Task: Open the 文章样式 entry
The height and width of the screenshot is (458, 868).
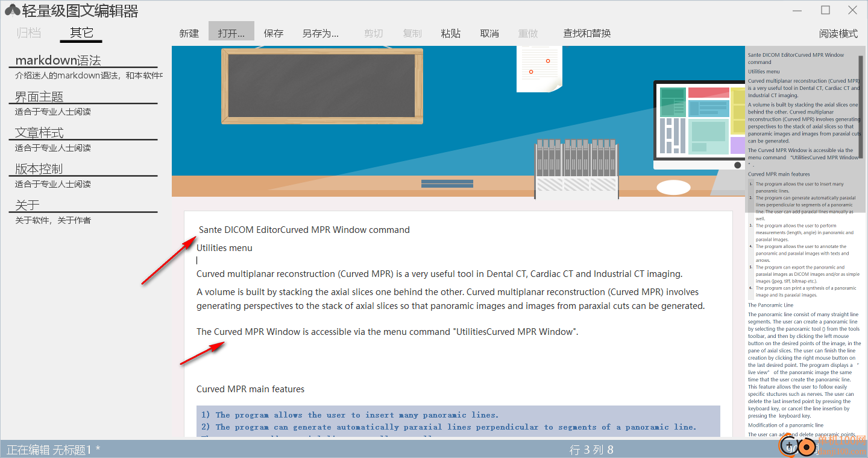Action: 39,133
